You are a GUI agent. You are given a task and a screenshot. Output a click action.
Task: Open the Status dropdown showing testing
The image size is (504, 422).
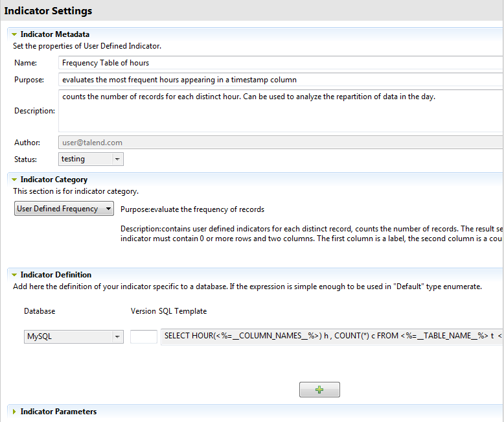point(91,159)
